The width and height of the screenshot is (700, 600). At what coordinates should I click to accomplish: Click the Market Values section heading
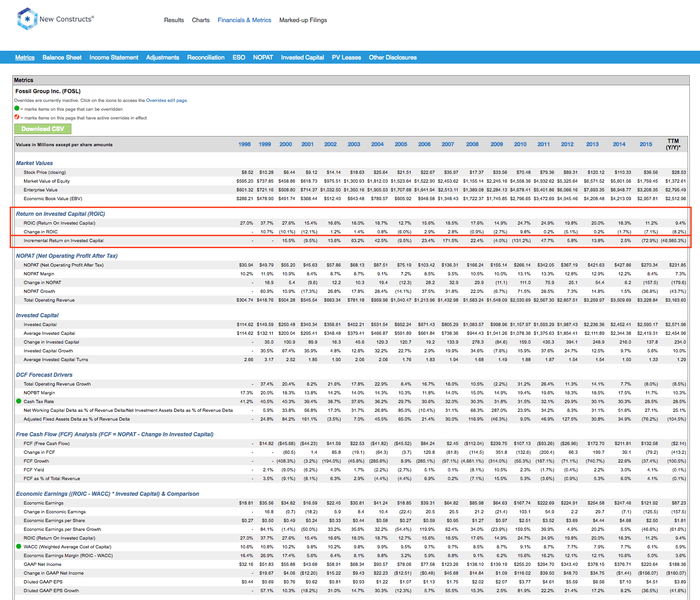tap(35, 163)
